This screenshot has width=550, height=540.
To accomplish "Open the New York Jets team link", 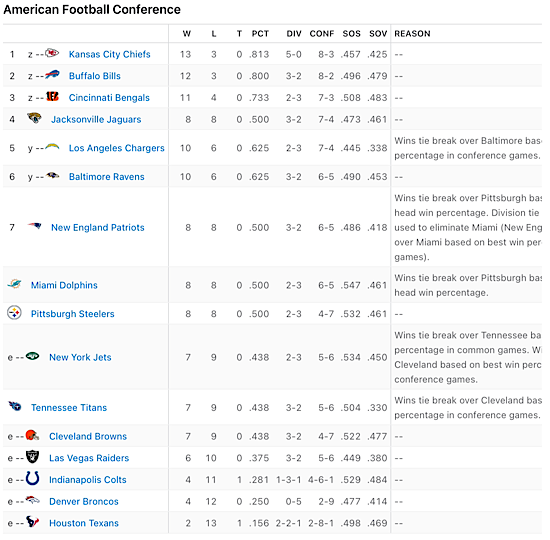I will point(80,358).
